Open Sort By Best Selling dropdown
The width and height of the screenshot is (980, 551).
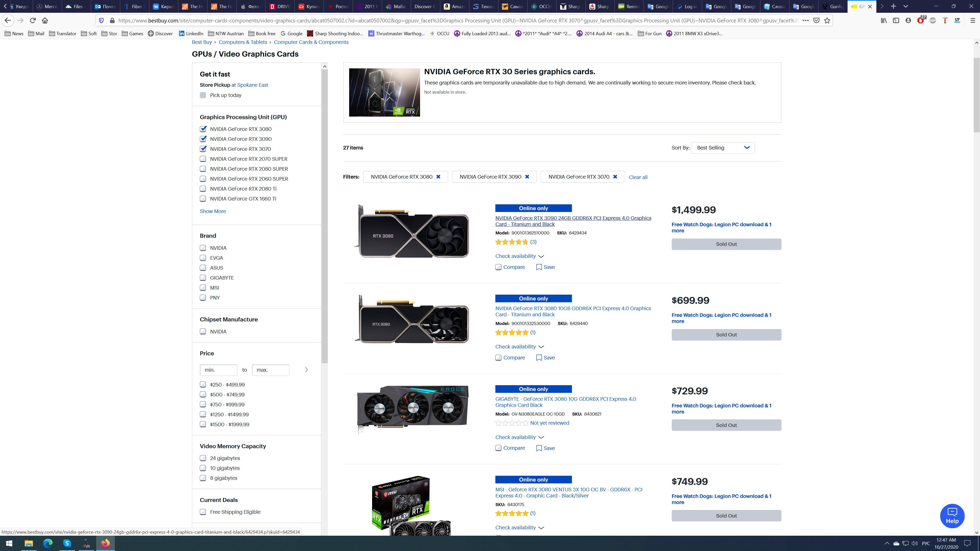tap(722, 147)
